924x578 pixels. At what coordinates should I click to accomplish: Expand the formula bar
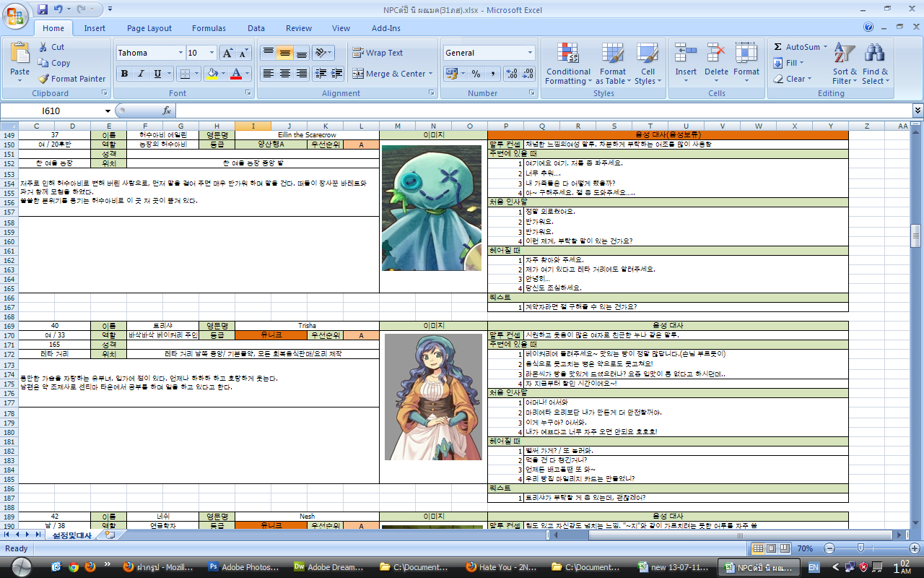click(x=918, y=111)
